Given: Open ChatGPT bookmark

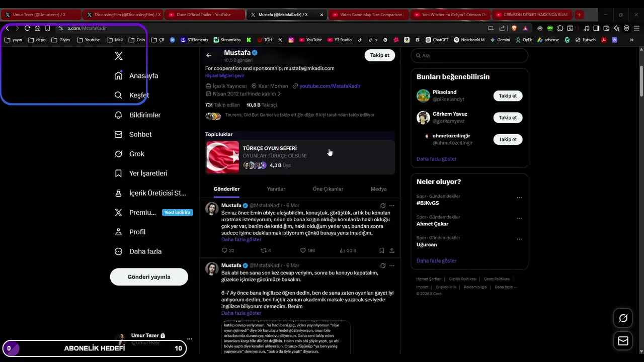Looking at the screenshot, I should [437, 40].
